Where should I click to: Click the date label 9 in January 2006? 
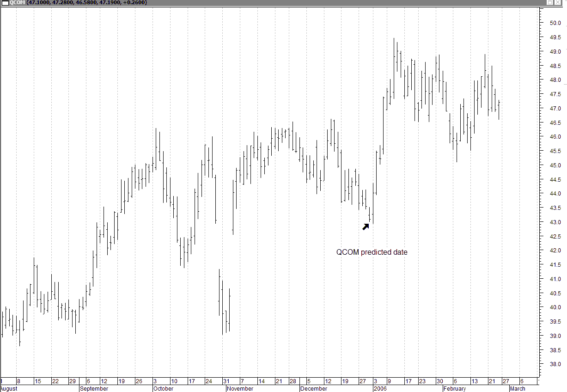(x=390, y=381)
